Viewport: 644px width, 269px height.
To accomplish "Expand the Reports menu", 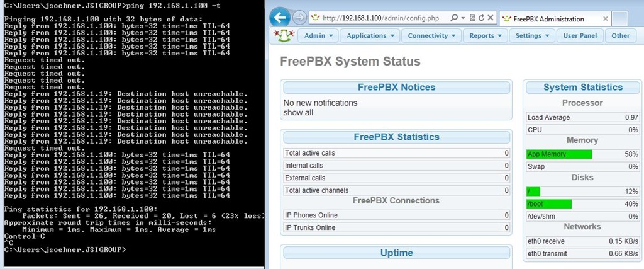I will 486,36.
